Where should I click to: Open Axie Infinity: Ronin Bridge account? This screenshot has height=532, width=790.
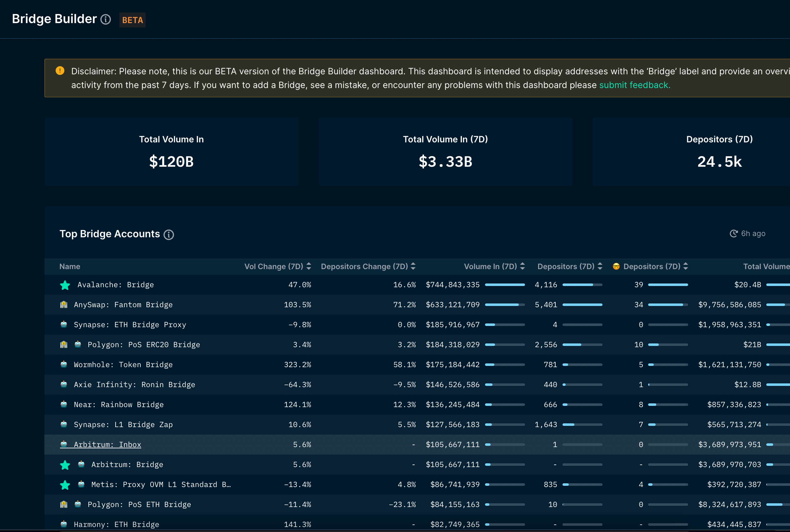point(134,385)
